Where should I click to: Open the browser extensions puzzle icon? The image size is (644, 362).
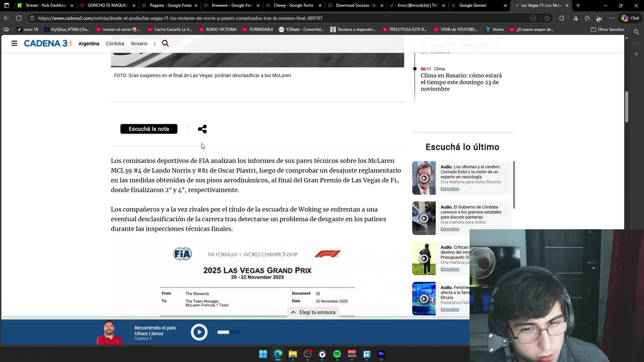(561, 18)
